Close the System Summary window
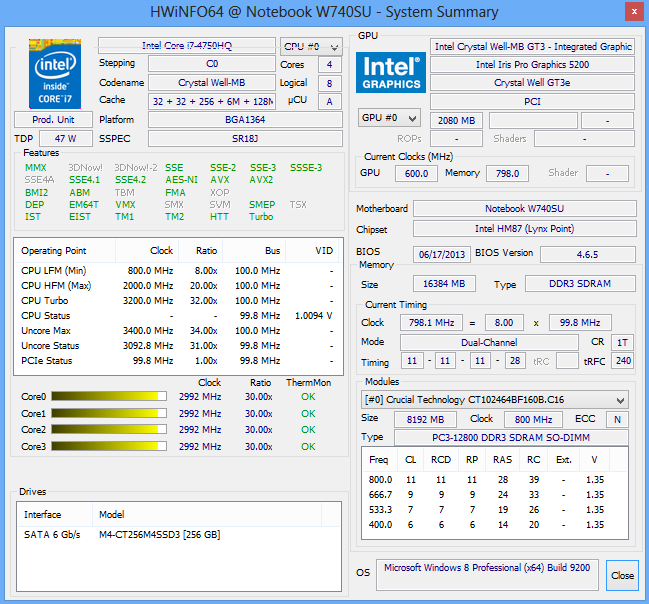Screen dimensions: 649x604 (634, 12)
